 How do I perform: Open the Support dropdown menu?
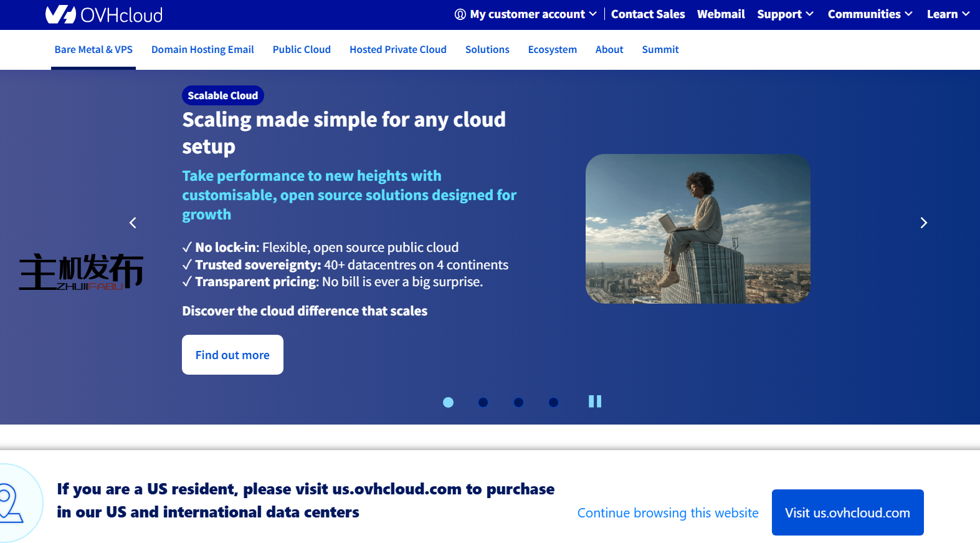[x=785, y=14]
